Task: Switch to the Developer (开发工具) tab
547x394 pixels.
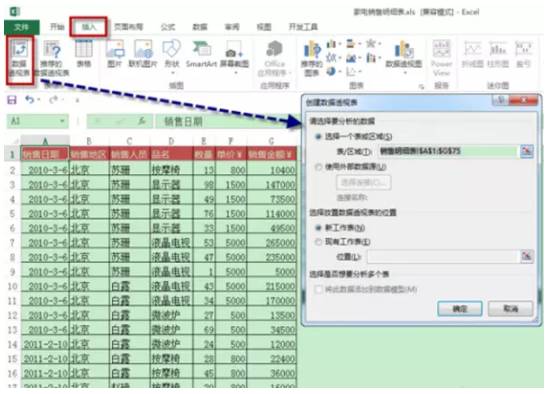Action: 303,27
